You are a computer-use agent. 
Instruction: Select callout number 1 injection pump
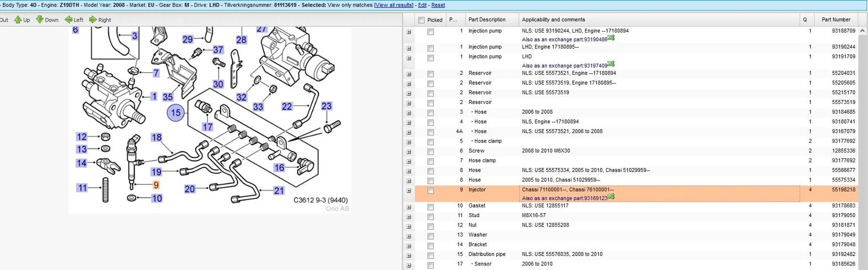pyautogui.click(x=154, y=96)
